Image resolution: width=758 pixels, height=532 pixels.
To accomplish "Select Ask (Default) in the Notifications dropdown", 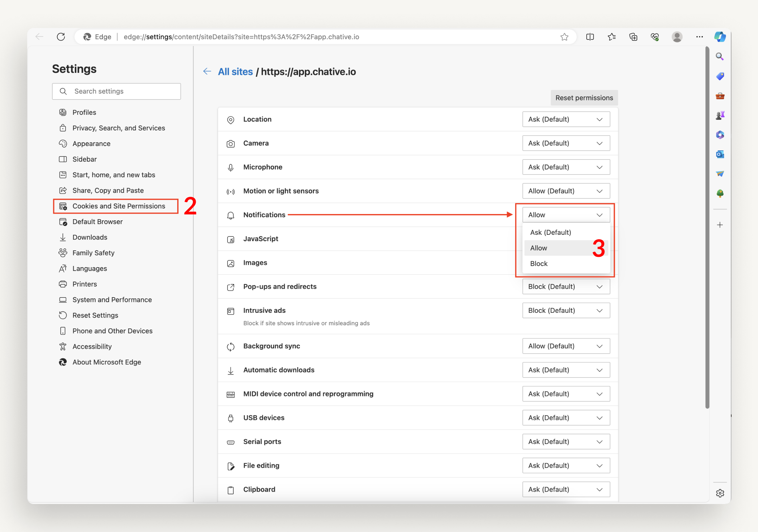I will 550,232.
